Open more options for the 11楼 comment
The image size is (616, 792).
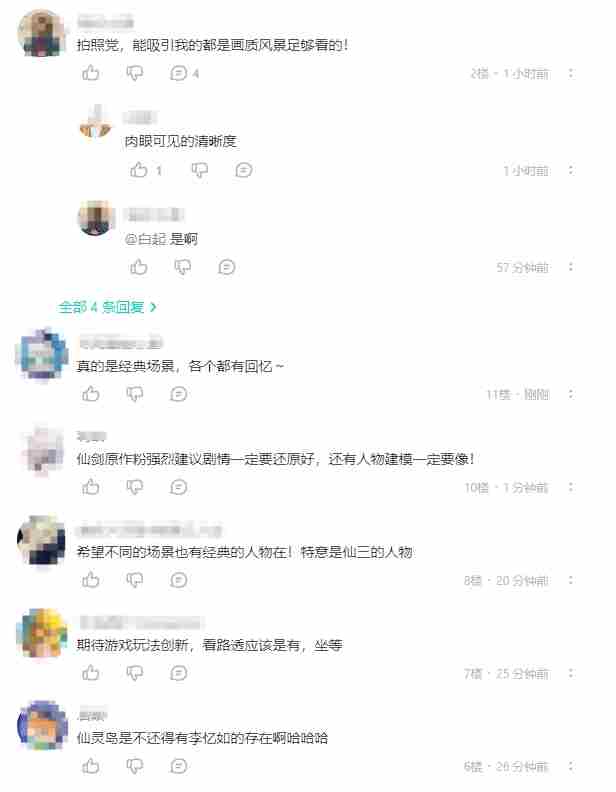[571, 394]
